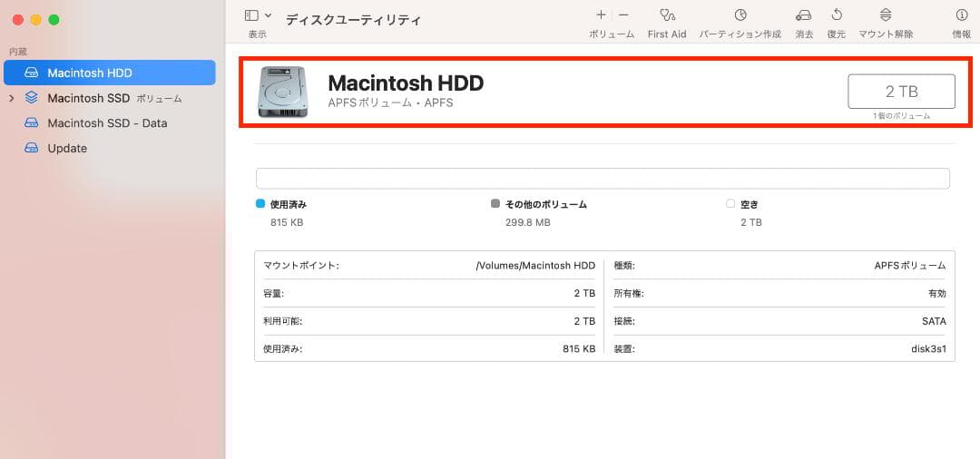Viewport: 980px width, 459px height.
Task: Click the 内蔵 sidebar section header
Action: pyautogui.click(x=18, y=52)
